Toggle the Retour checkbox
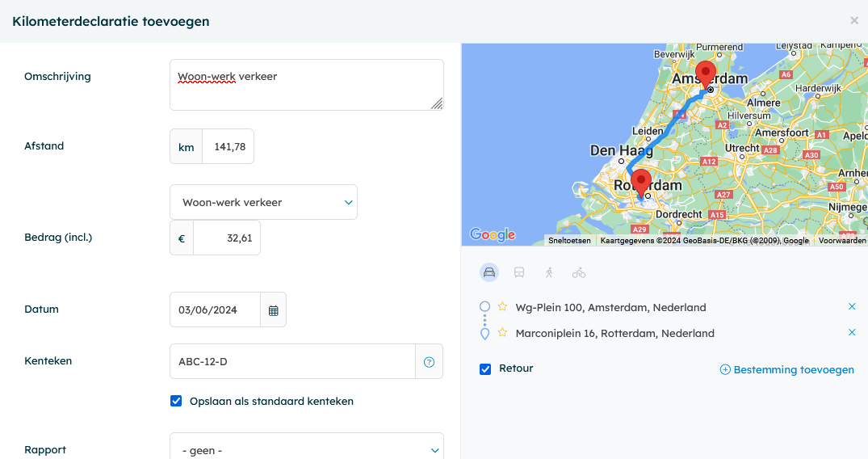868x459 pixels. click(485, 369)
